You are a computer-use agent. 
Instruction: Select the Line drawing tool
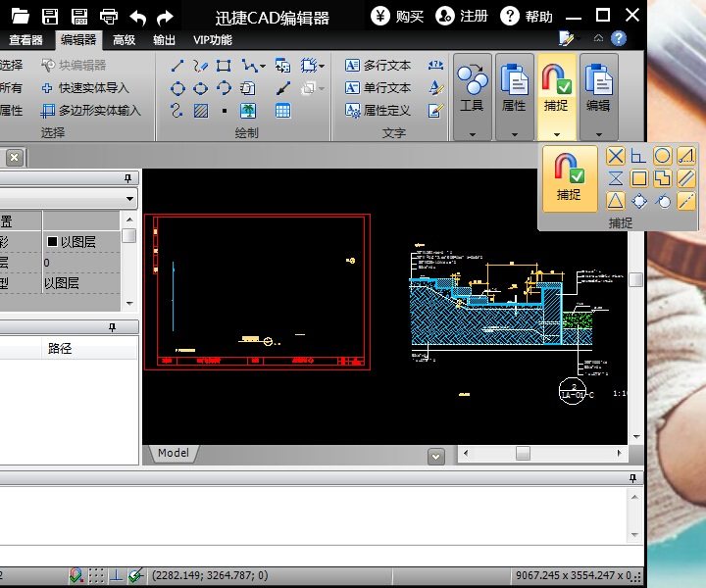(177, 67)
